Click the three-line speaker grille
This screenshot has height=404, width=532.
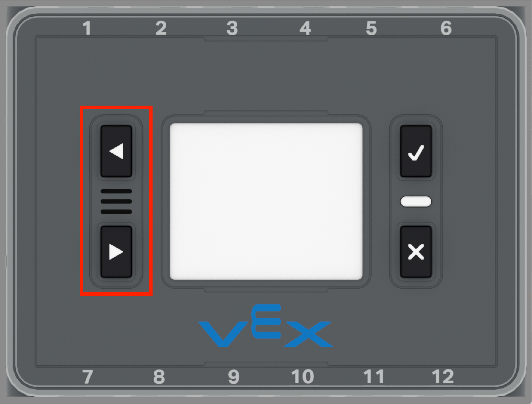pyautogui.click(x=116, y=201)
